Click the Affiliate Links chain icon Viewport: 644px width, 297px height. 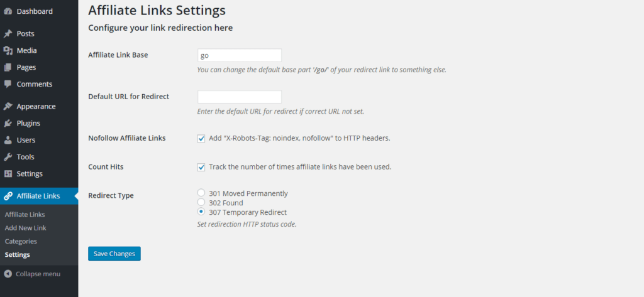click(8, 196)
